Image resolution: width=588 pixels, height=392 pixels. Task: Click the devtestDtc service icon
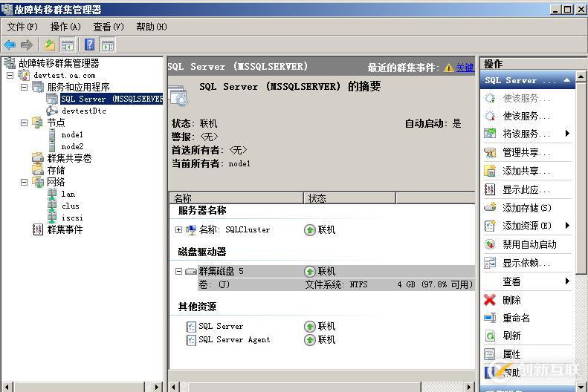pos(52,111)
